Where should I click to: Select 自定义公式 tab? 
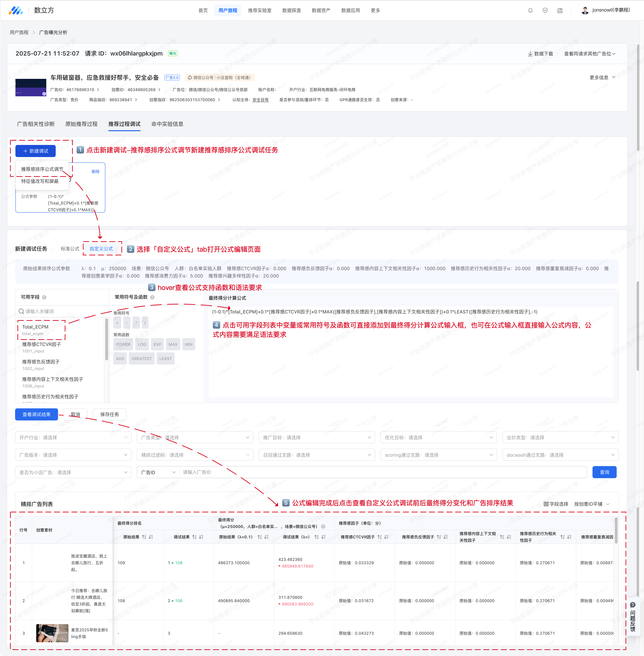[101, 249]
